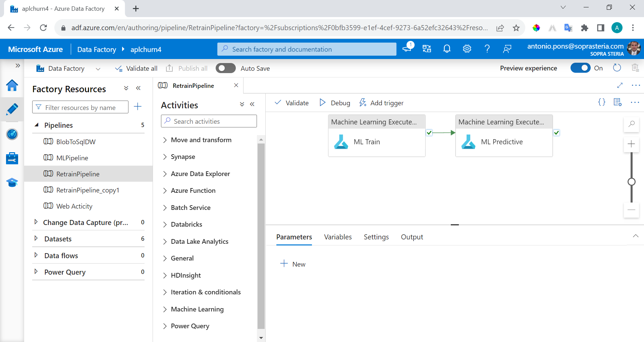The height and width of the screenshot is (342, 644).
Task: Expand the Machine Learning activity category
Action: coord(197,309)
